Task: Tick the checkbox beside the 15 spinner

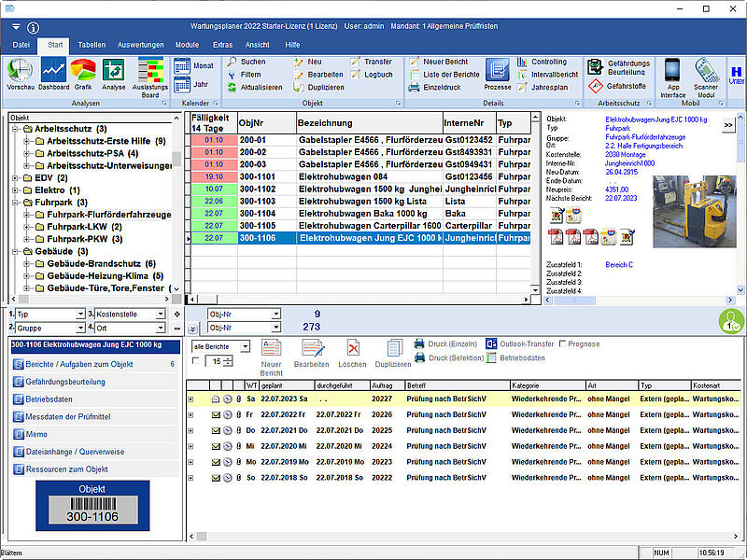Action: 195,361
